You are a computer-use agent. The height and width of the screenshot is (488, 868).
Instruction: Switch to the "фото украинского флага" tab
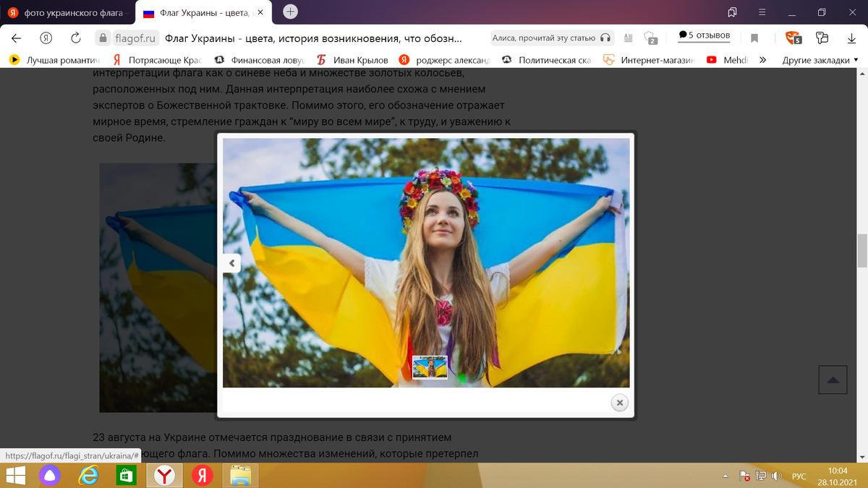click(x=65, y=12)
